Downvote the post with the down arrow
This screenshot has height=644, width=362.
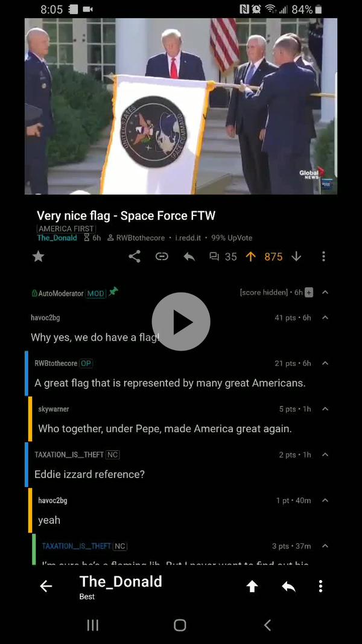[296, 257]
